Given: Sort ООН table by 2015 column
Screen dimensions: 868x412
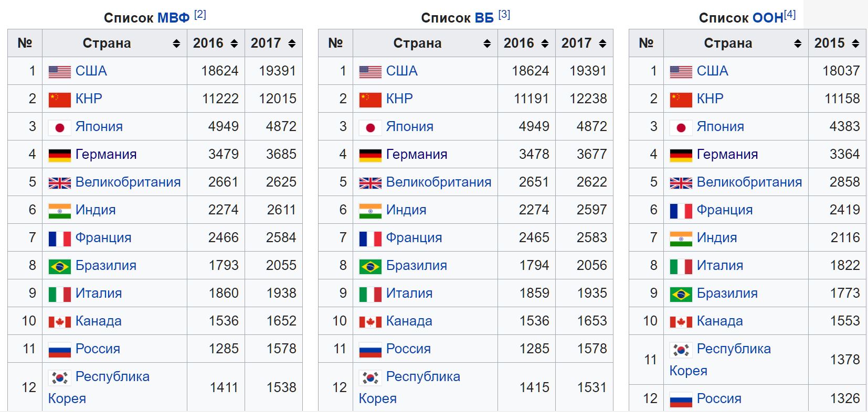Looking at the screenshot, I should 855,44.
